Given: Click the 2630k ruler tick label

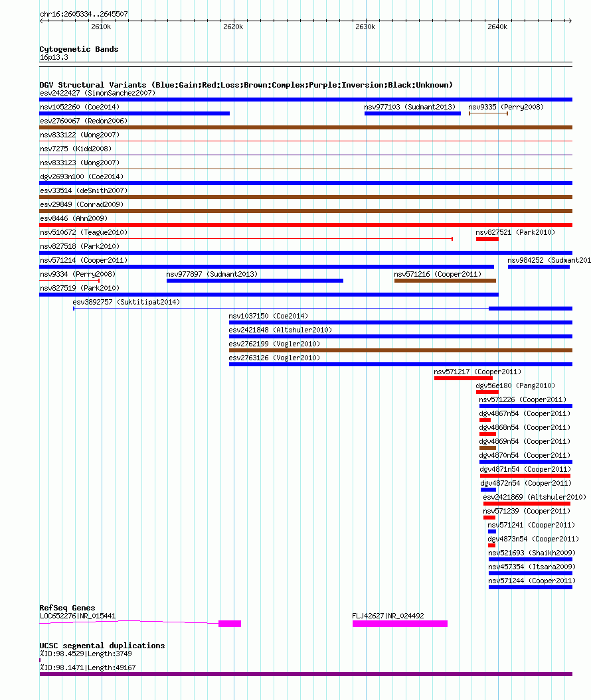Looking at the screenshot, I should [x=365, y=27].
